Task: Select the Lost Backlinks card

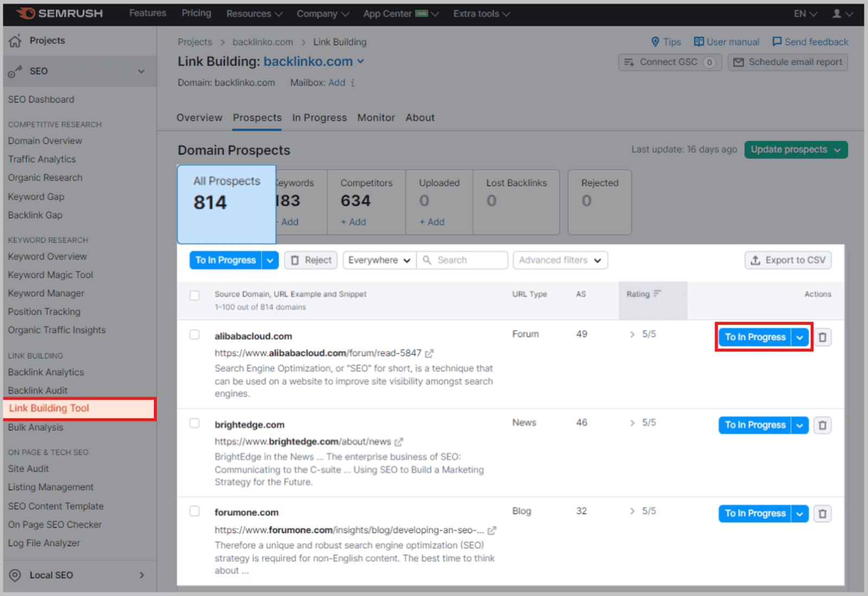Action: point(516,202)
